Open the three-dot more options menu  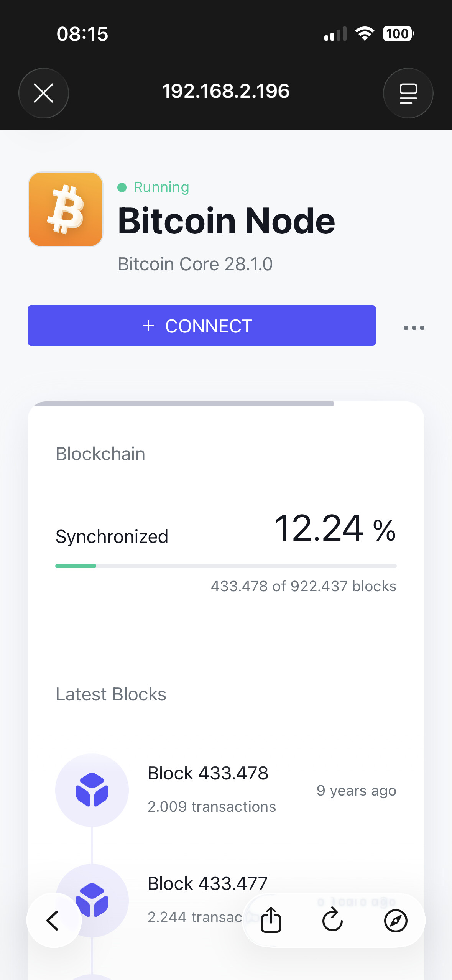click(414, 327)
